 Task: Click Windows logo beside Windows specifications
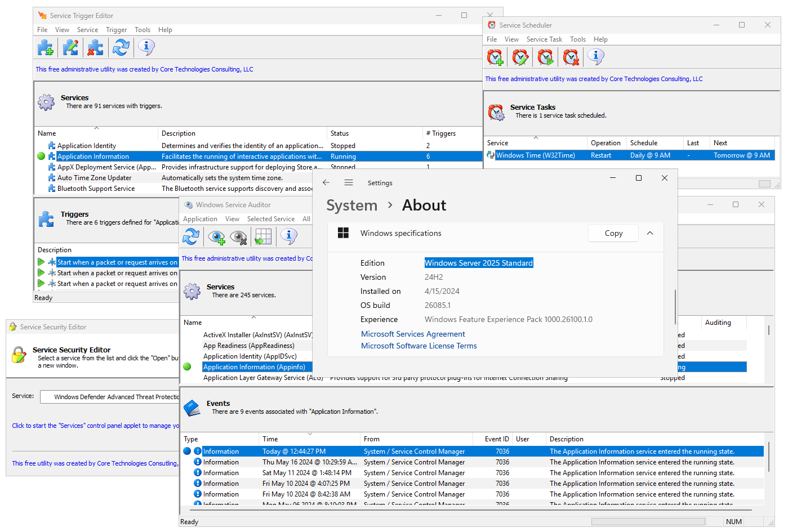pyautogui.click(x=343, y=233)
